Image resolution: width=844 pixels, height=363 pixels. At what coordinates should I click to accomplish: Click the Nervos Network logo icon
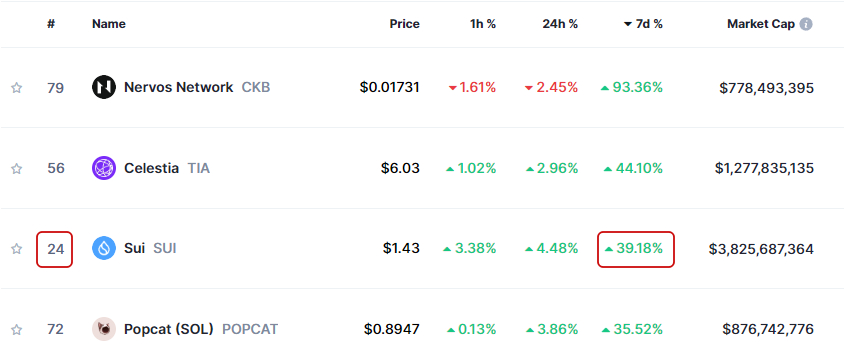coord(104,87)
